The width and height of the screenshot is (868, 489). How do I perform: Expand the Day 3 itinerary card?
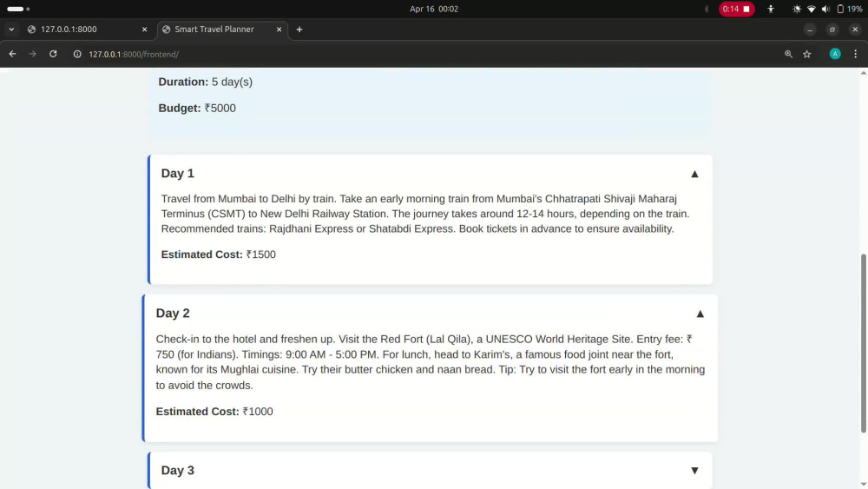point(694,470)
